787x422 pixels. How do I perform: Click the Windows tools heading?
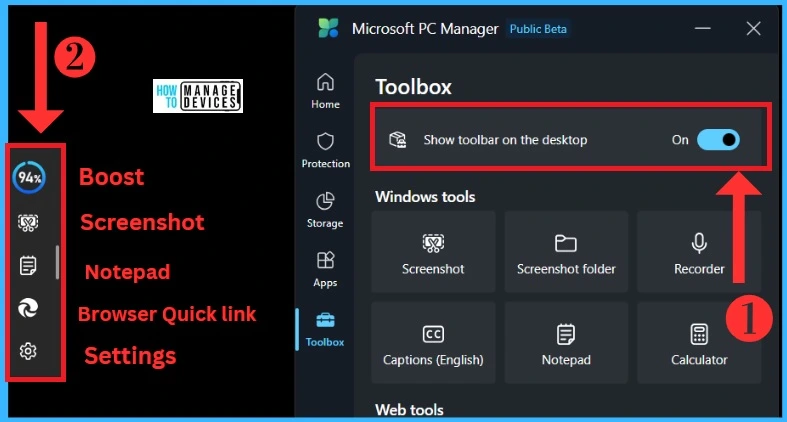425,197
